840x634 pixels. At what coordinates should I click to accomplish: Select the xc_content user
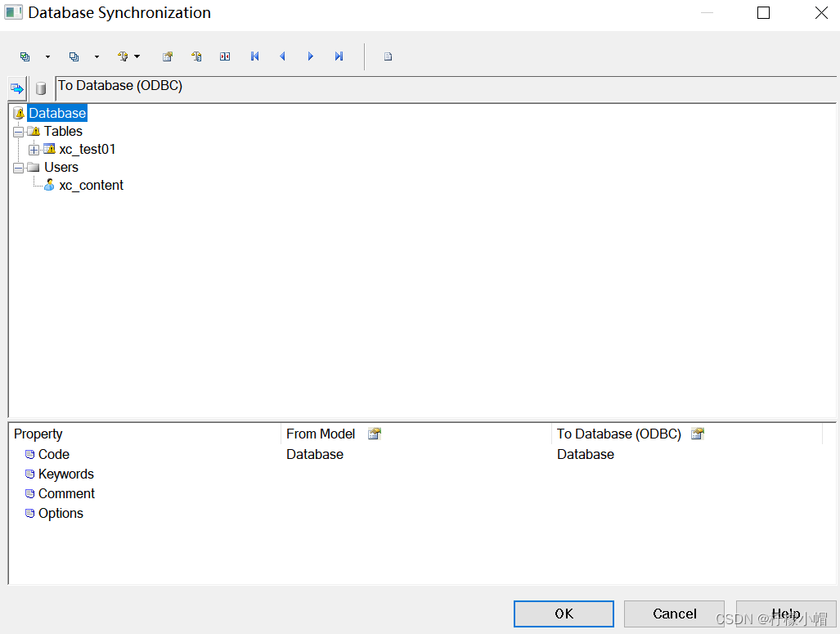pyautogui.click(x=91, y=186)
